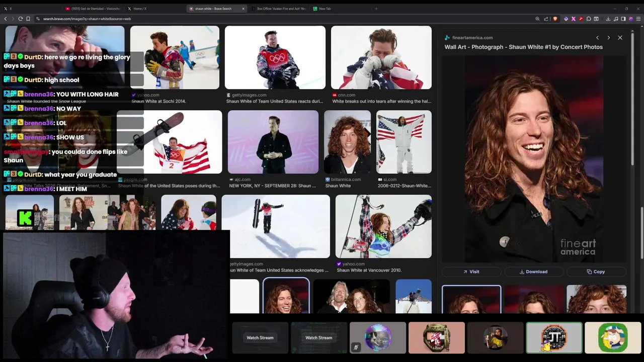Screen dimensions: 644x362
Task: Click the second Watch Stream button
Action: click(x=319, y=338)
